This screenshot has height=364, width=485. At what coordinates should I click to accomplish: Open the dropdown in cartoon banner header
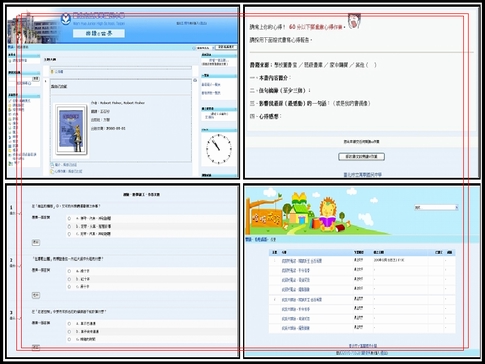pos(436,207)
